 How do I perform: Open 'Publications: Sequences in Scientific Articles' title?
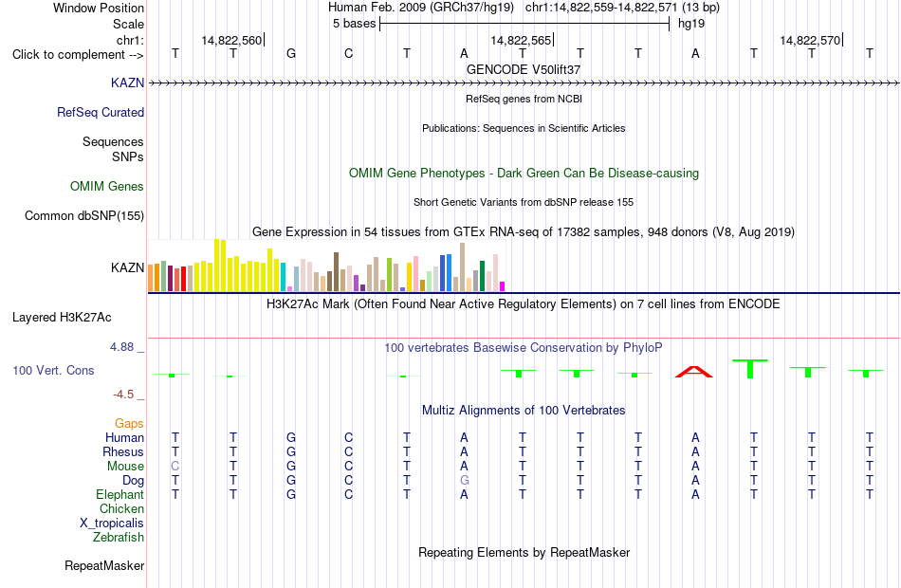pyautogui.click(x=524, y=128)
